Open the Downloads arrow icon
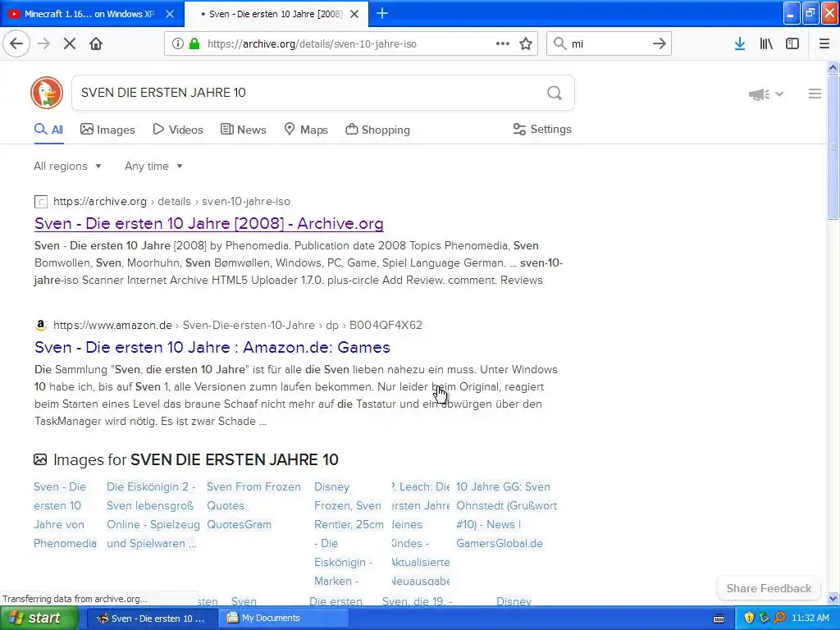 point(740,44)
